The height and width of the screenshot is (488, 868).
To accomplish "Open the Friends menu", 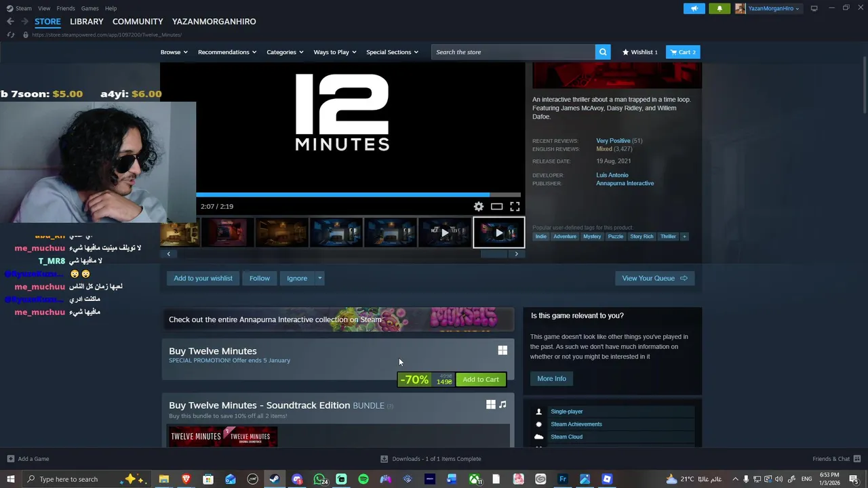I will click(66, 8).
